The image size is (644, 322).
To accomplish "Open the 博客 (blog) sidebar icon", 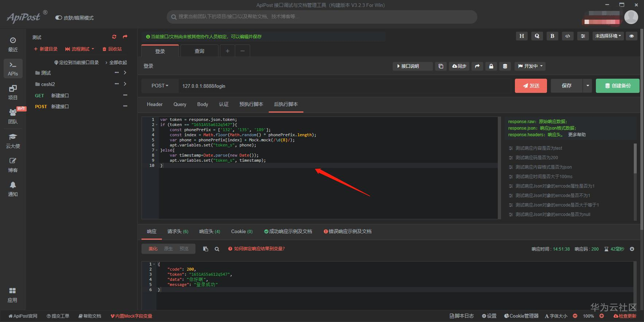I will click(x=13, y=165).
